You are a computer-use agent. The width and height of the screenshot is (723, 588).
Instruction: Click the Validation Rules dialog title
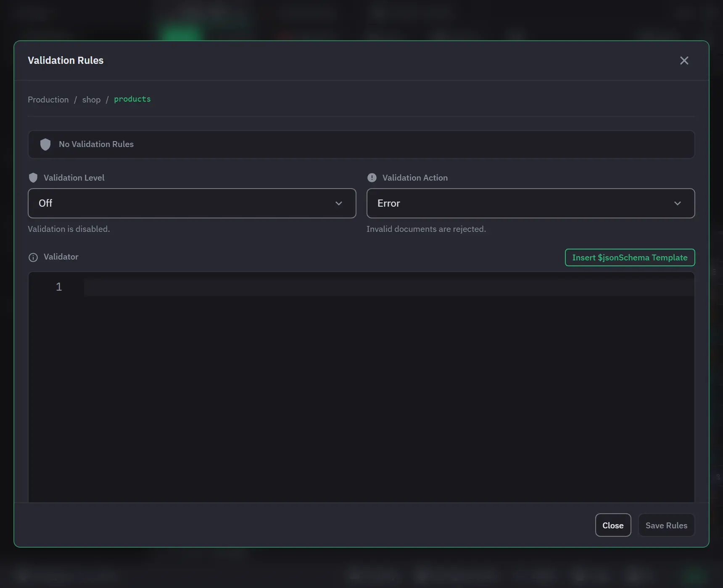[x=66, y=60]
